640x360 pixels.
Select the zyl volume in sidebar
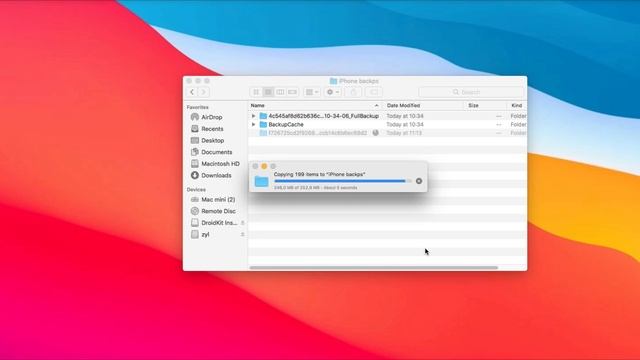[205, 234]
